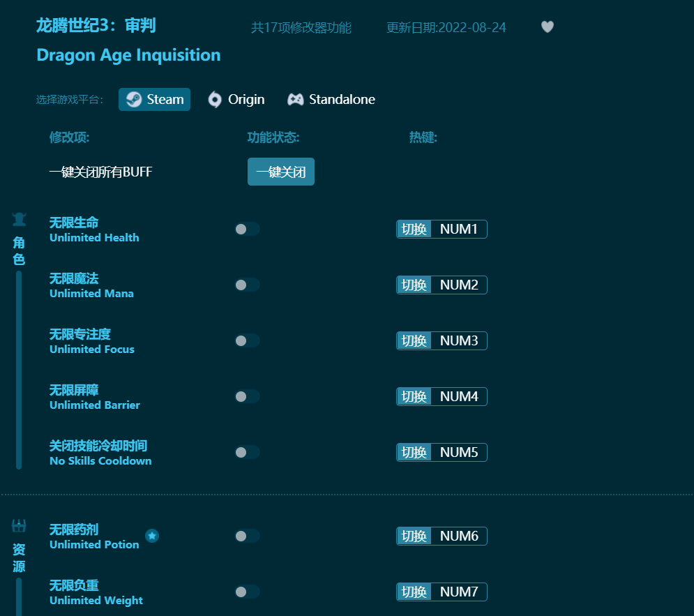694x616 pixels.
Task: Click the Dragon Age Inquisition title
Action: (x=128, y=55)
